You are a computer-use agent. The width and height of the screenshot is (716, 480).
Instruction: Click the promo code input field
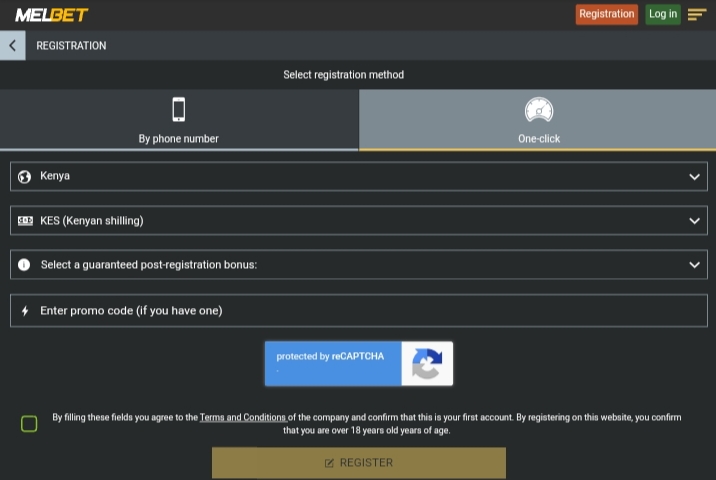359,311
